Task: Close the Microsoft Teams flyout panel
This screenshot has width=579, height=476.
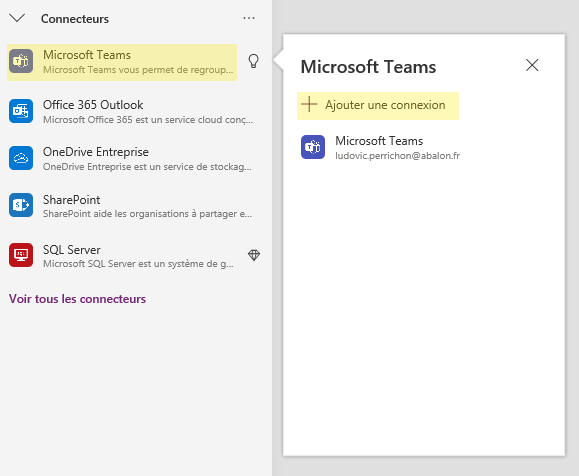Action: click(532, 65)
